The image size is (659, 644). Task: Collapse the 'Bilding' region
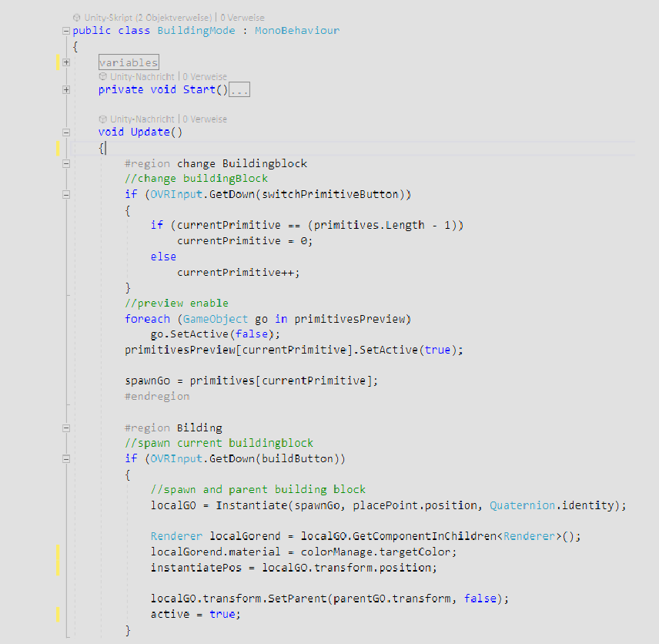(x=66, y=428)
